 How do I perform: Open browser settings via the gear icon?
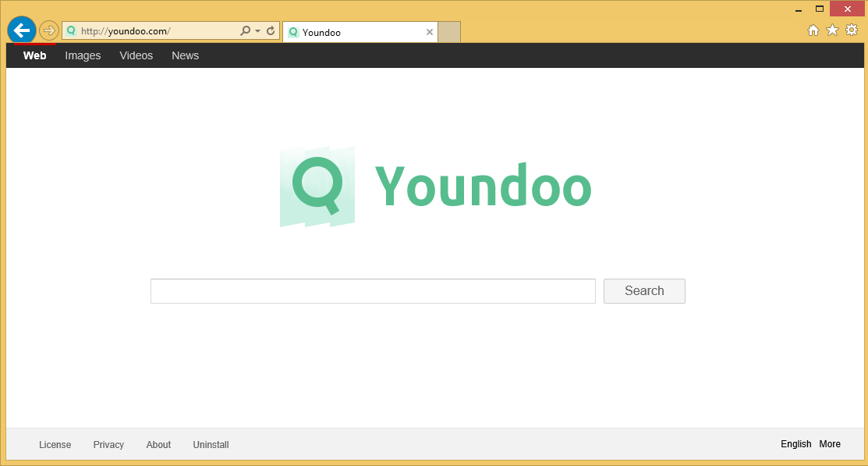(x=852, y=30)
